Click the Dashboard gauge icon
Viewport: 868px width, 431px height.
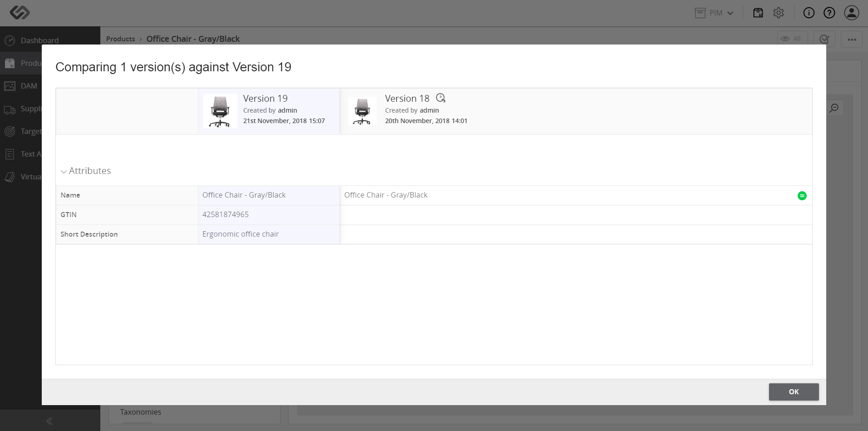(x=10, y=40)
